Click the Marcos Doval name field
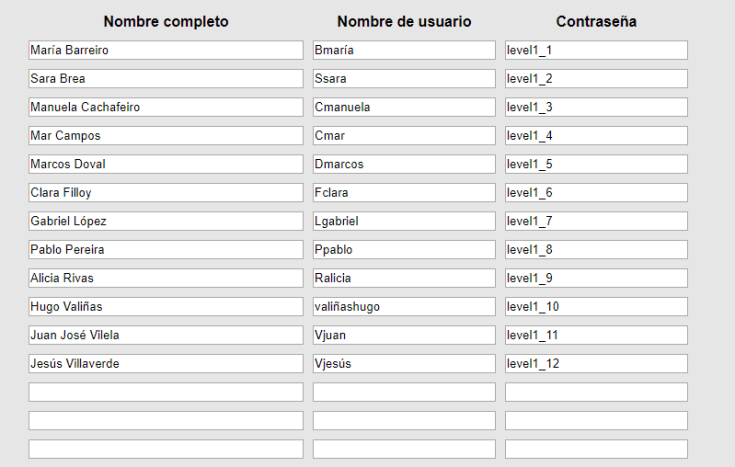 [x=165, y=164]
